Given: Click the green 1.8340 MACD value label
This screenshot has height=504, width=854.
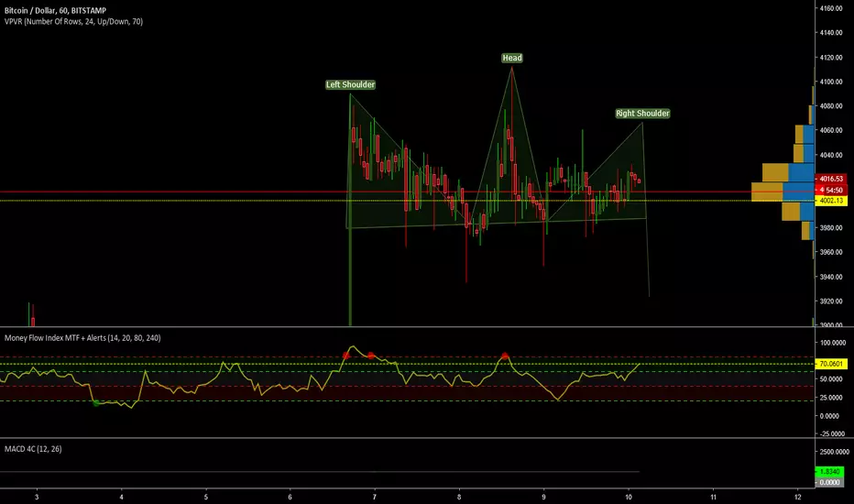Looking at the screenshot, I should click(829, 471).
